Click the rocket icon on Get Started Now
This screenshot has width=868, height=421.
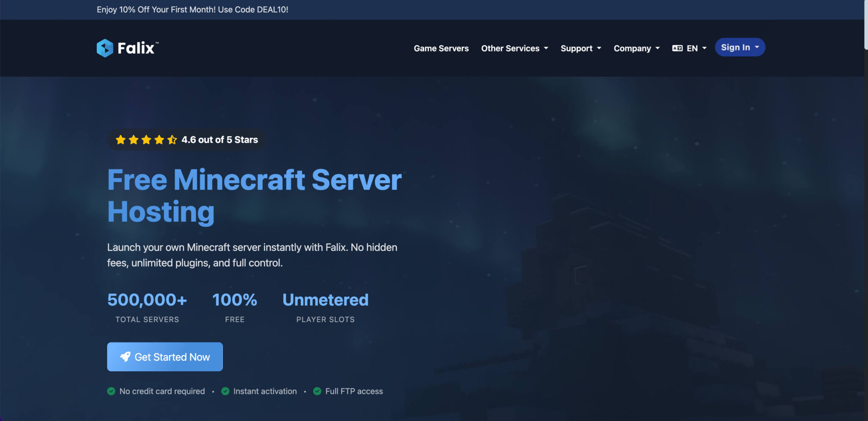coord(125,357)
